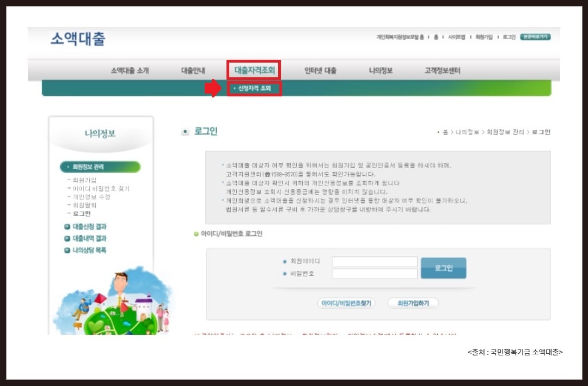Click the 본문바로가기 button

click(x=535, y=37)
